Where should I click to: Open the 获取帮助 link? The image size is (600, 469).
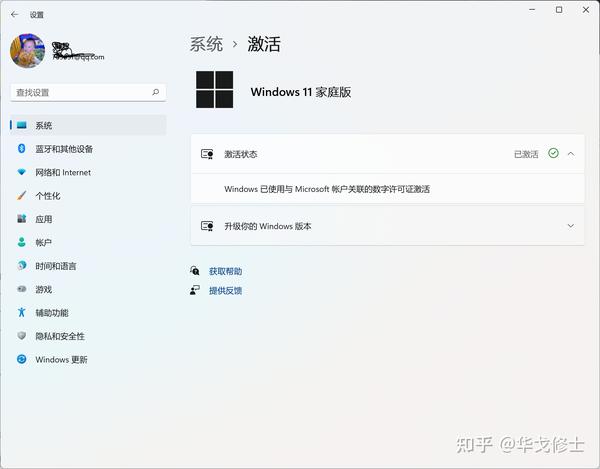pyautogui.click(x=225, y=271)
